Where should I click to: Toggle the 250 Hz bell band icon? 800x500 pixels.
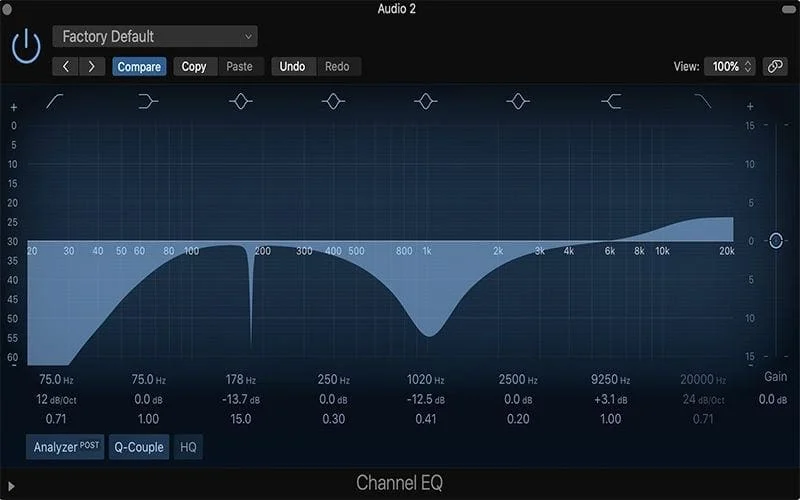333,102
